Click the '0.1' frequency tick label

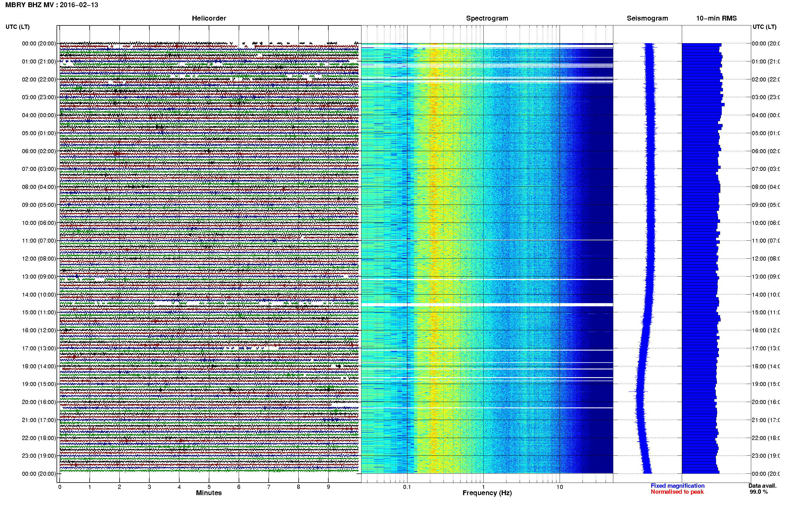click(407, 487)
